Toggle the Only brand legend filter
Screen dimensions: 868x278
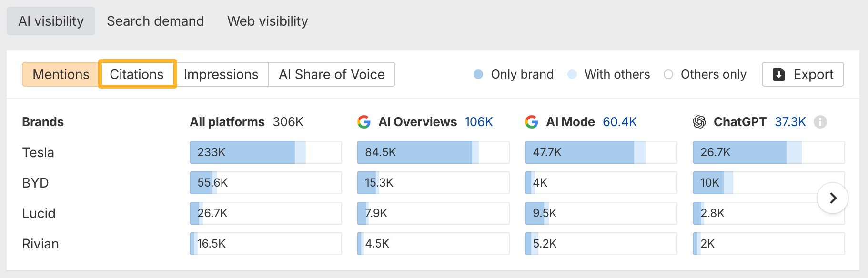pos(514,74)
